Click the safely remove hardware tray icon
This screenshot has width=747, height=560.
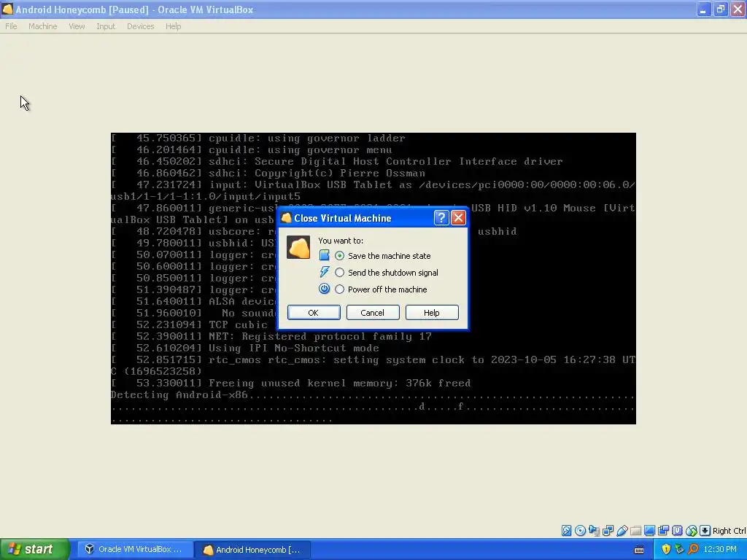(679, 549)
